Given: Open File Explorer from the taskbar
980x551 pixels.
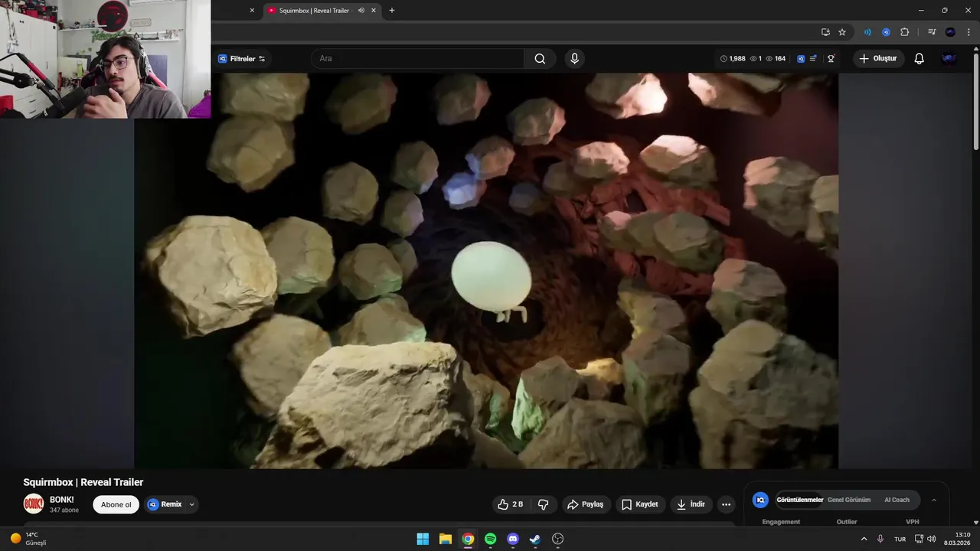Looking at the screenshot, I should pyautogui.click(x=446, y=539).
